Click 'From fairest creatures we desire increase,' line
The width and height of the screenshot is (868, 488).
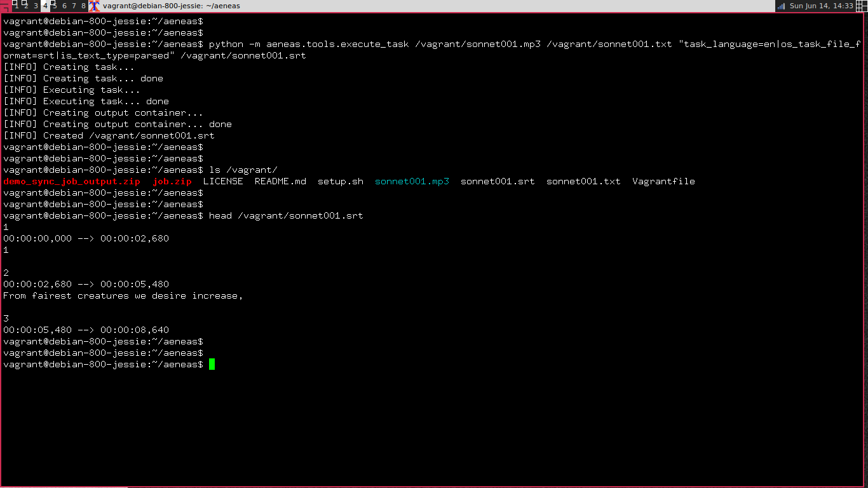pyautogui.click(x=123, y=295)
